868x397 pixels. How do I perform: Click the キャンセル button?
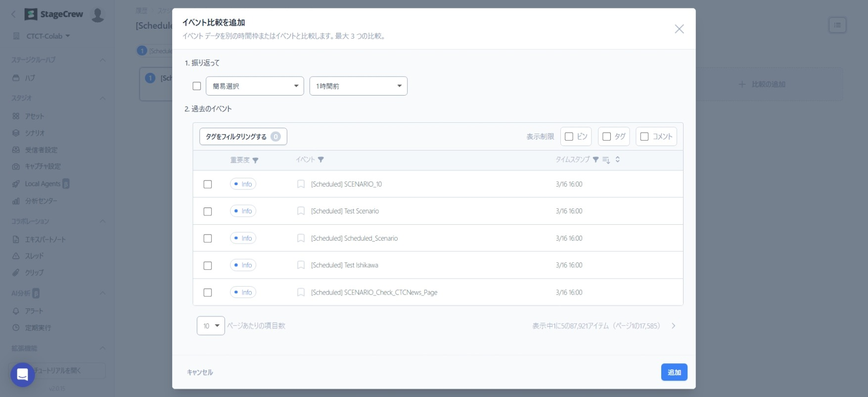pyautogui.click(x=200, y=372)
